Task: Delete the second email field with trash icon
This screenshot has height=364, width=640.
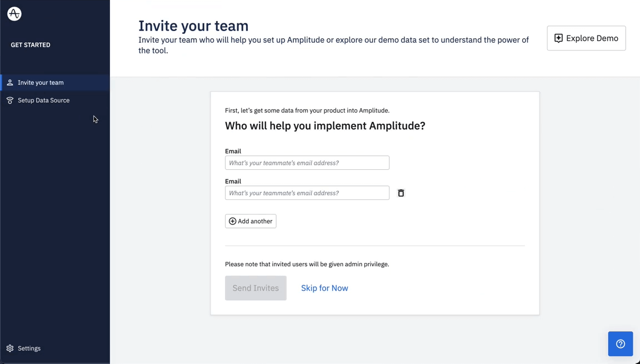Action: 401,193
